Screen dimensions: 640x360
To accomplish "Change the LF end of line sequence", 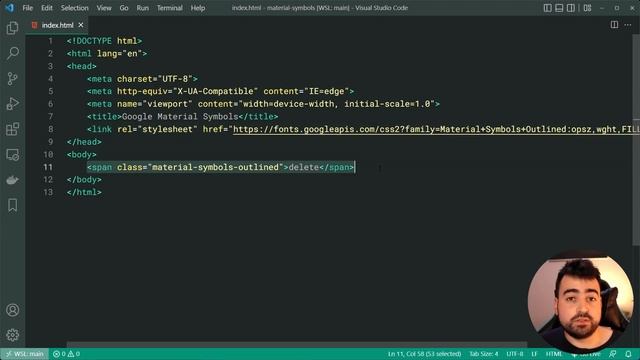I will pyautogui.click(x=534, y=354).
